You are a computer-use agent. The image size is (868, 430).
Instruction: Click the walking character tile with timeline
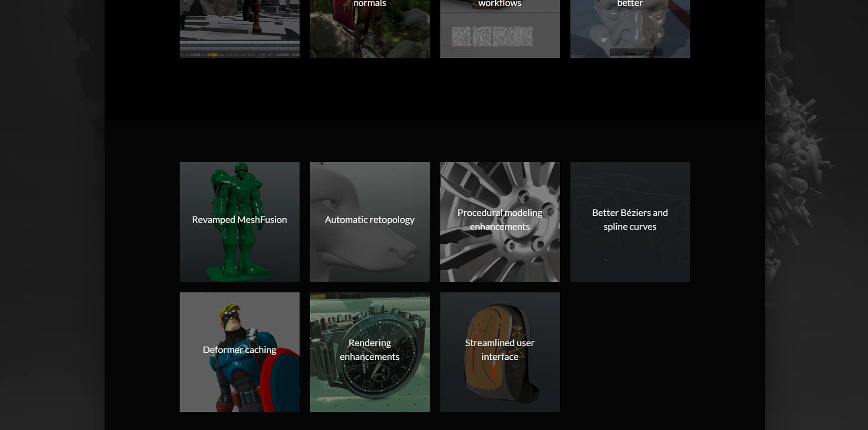[240, 26]
